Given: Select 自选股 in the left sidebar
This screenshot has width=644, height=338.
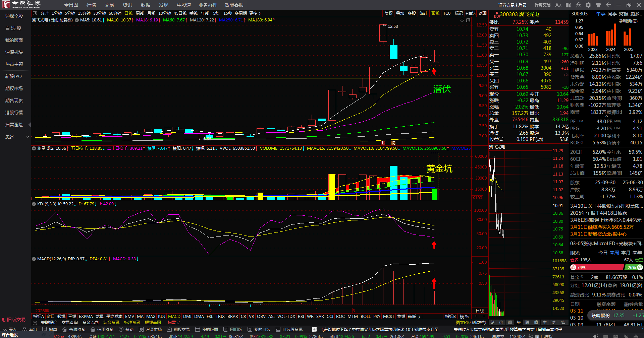Looking at the screenshot, I should click(x=13, y=28).
